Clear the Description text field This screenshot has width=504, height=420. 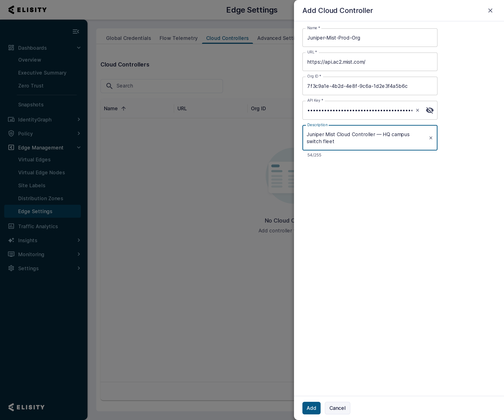[431, 138]
